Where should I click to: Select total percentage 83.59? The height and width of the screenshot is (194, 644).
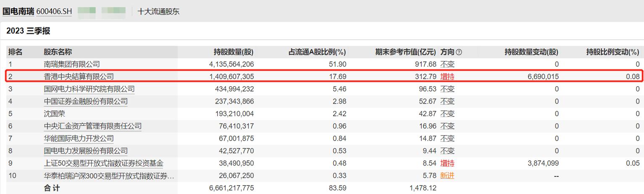point(338,188)
